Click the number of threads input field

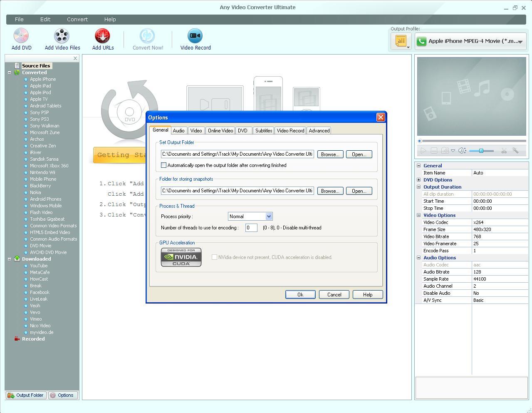pyautogui.click(x=251, y=228)
